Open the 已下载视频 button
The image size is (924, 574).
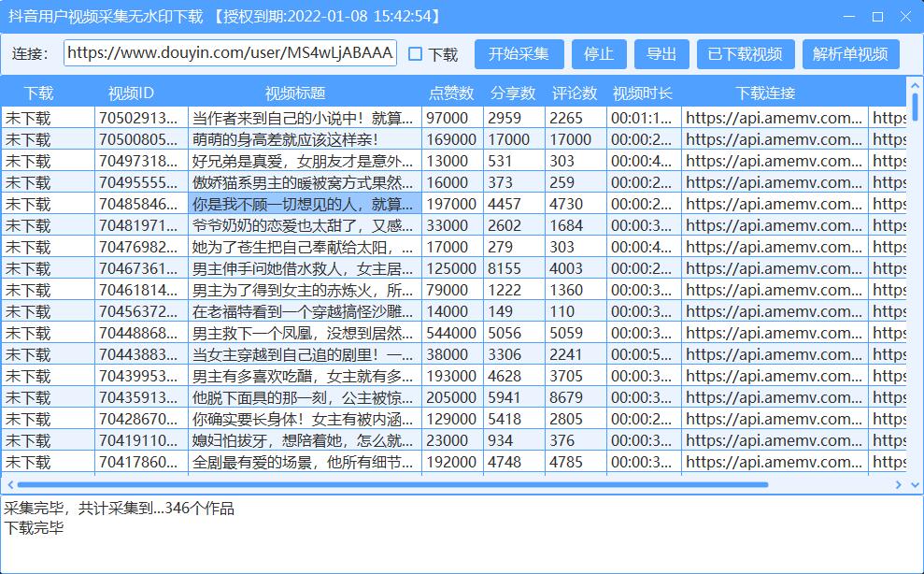pyautogui.click(x=746, y=54)
